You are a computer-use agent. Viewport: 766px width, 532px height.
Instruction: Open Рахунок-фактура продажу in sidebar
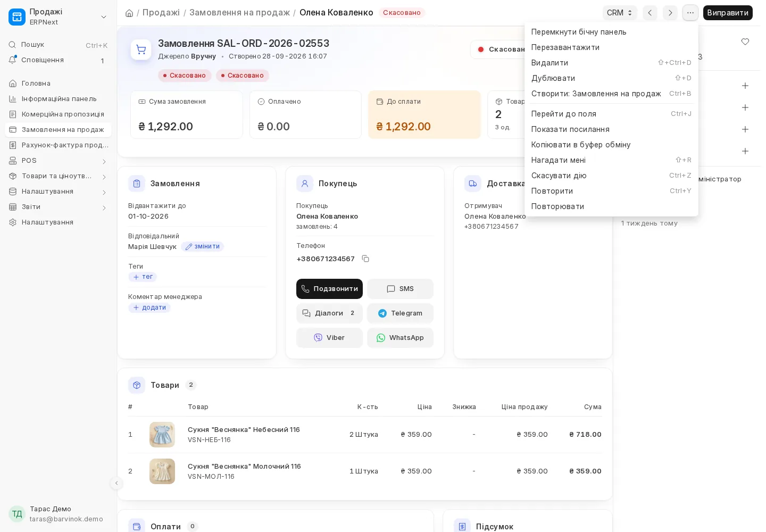click(58, 145)
